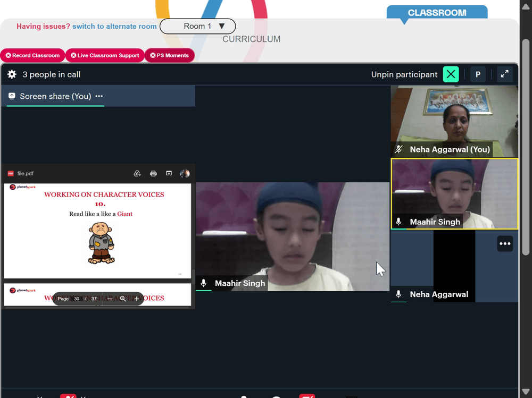
Task: Open the Room 1 dropdown
Action: pos(197,26)
